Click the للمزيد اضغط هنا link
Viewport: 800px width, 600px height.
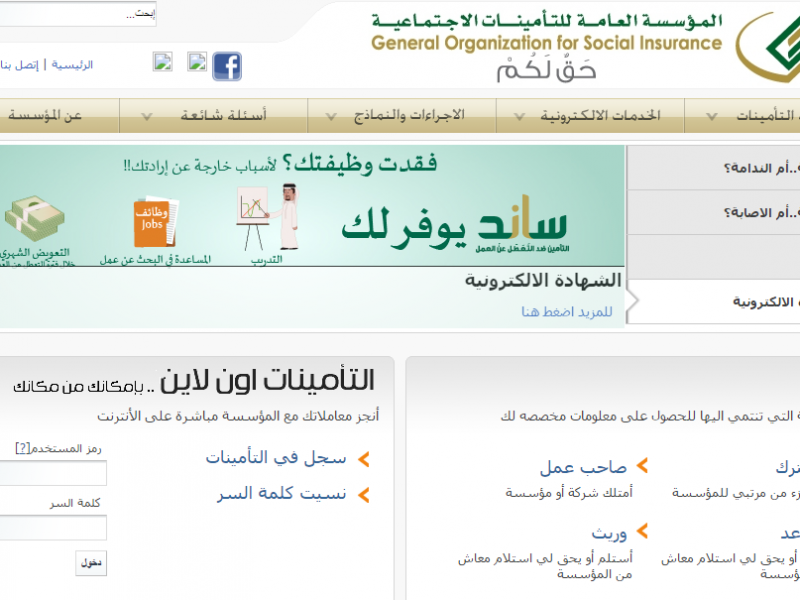[x=567, y=311]
